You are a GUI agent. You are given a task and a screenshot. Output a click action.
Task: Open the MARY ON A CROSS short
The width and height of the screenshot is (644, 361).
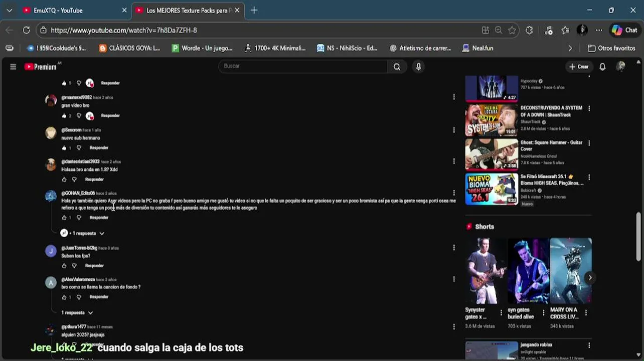(x=571, y=271)
